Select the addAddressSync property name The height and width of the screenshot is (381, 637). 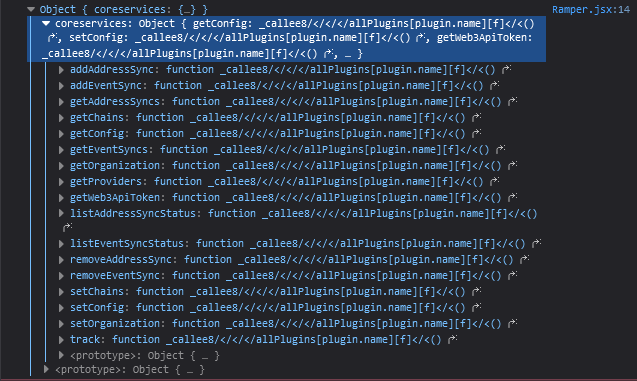pos(112,69)
